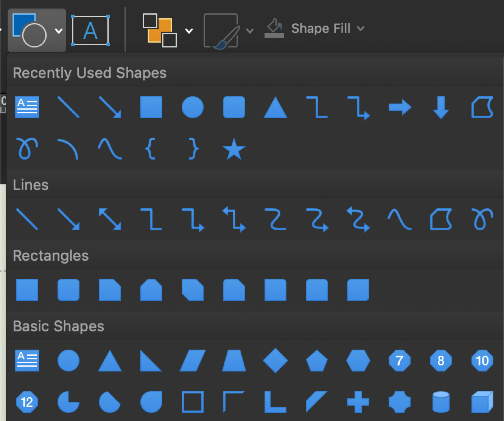The width and height of the screenshot is (504, 421).
Task: Select the Curved Double-Arrow Connector
Action: pyautogui.click(x=358, y=219)
